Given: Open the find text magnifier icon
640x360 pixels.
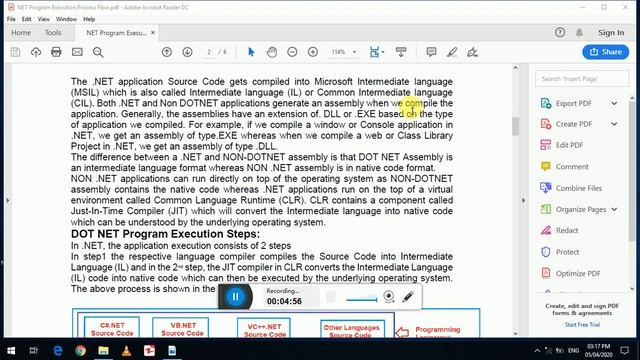Looking at the screenshot, I should (x=98, y=52).
